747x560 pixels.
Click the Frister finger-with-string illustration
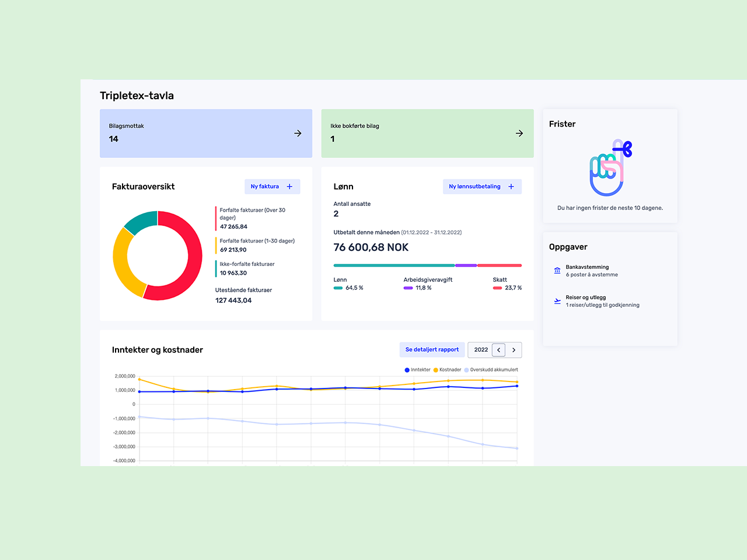(610, 167)
